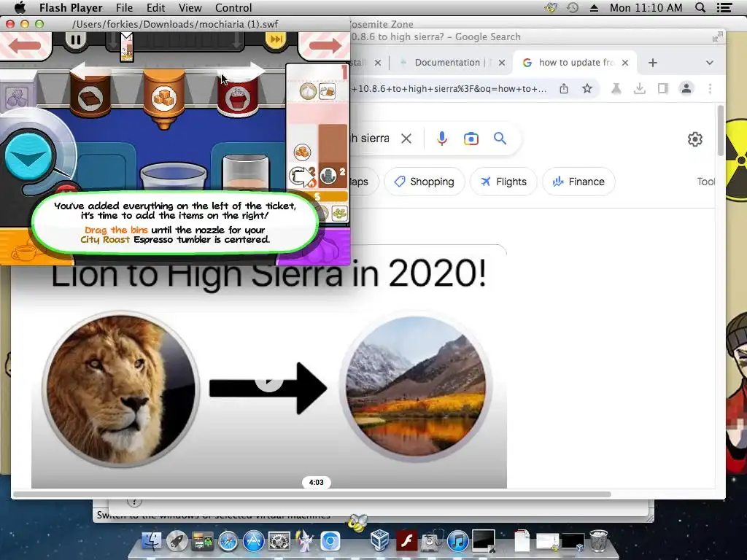Image resolution: width=747 pixels, height=560 pixels.
Task: Pause the game with the pause button
Action: pos(76,39)
